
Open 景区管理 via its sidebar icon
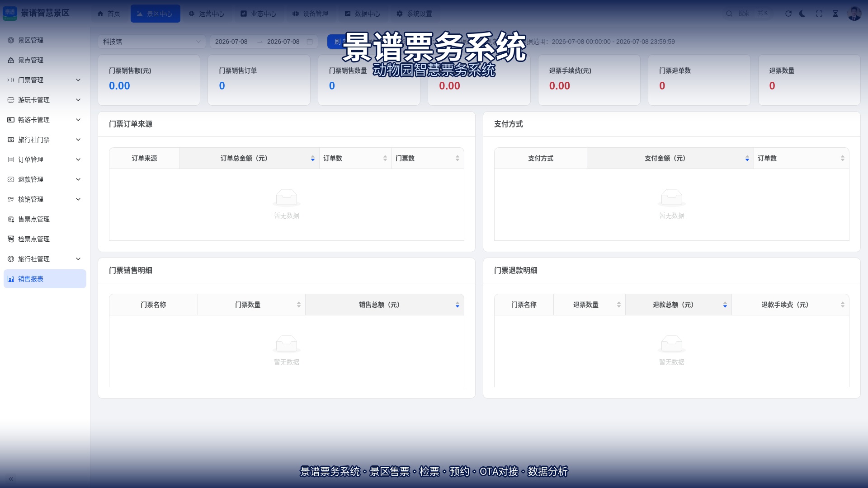[x=11, y=40]
